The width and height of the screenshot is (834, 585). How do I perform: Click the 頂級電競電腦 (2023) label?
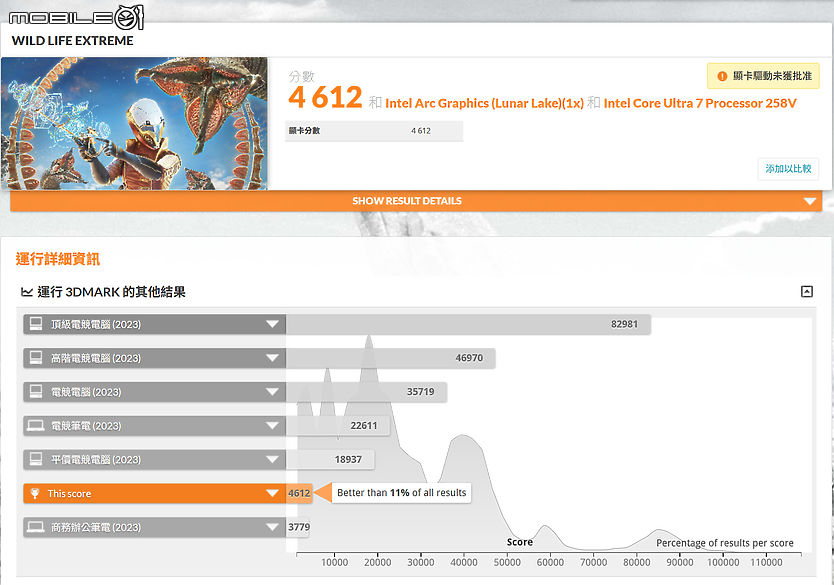pyautogui.click(x=96, y=324)
